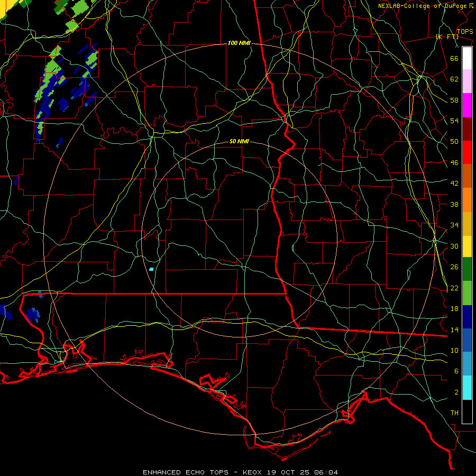Click the light pink legend swatch

(467, 81)
